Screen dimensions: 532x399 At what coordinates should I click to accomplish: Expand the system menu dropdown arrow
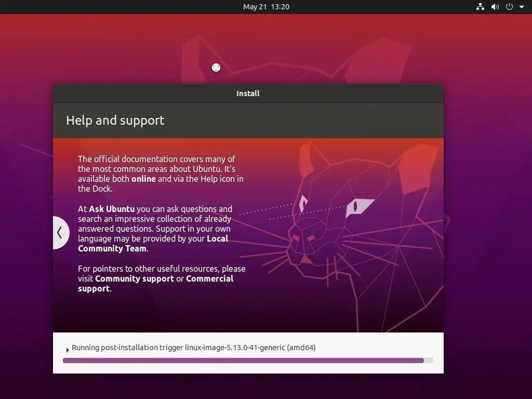[x=522, y=7]
